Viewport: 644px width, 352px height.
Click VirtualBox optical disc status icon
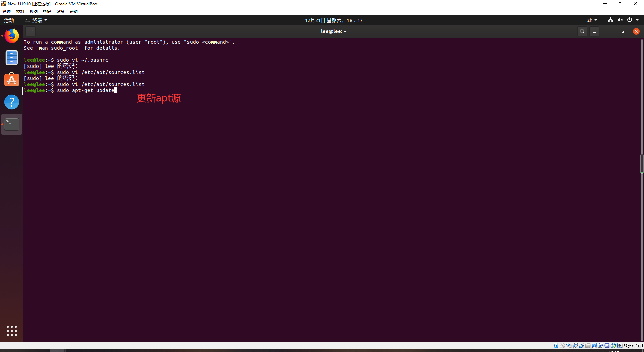coord(562,346)
